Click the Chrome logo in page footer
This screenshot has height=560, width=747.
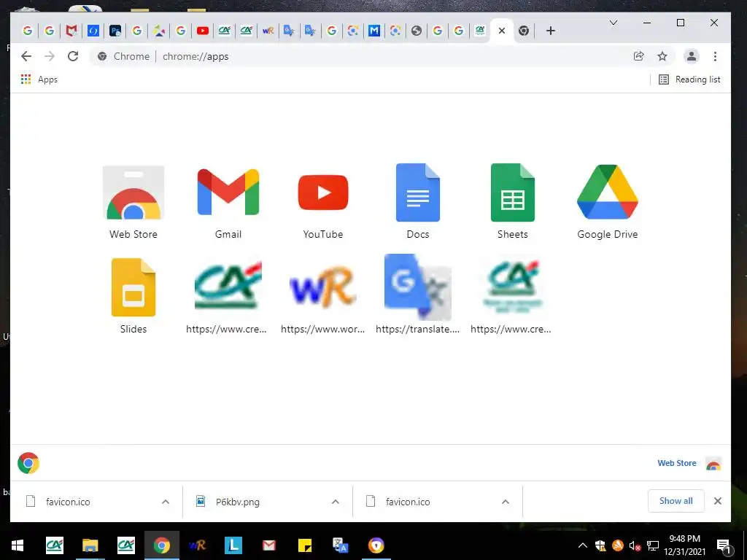tap(28, 463)
